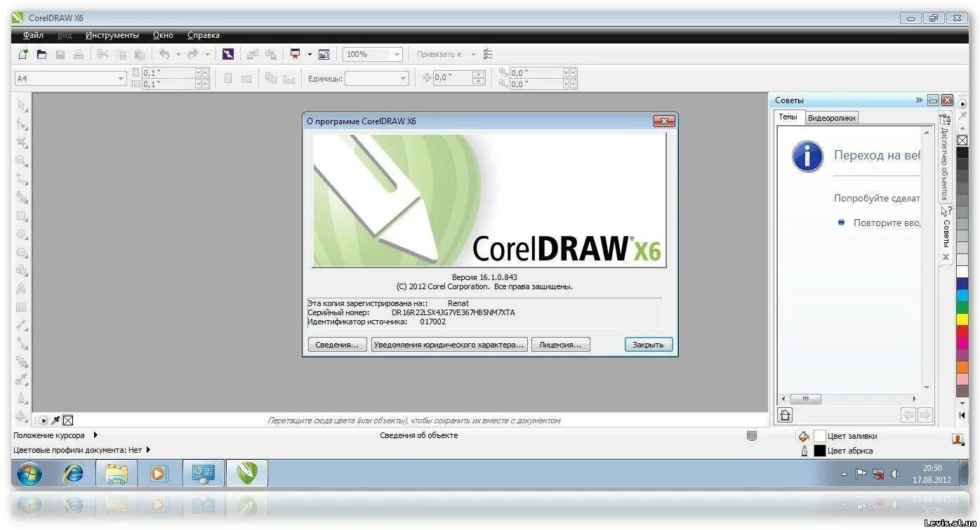Open the redo history dropdown arrow
The width and height of the screenshot is (980, 530).
coord(207,54)
